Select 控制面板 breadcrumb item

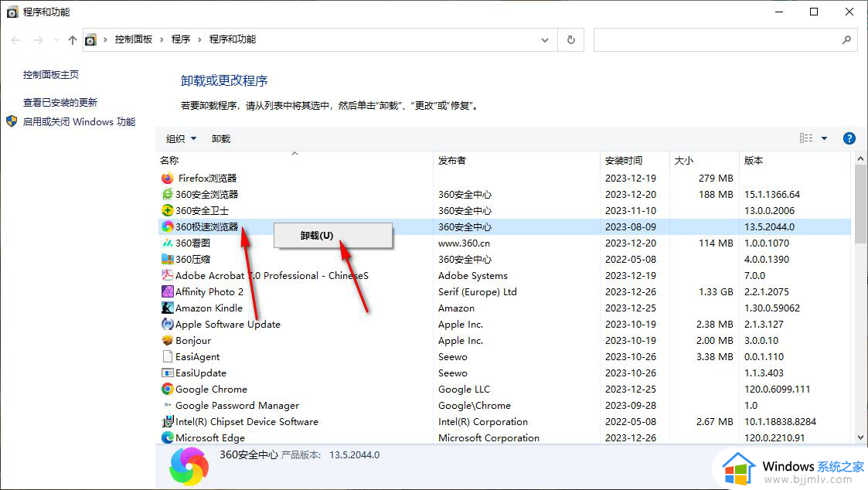pos(134,39)
